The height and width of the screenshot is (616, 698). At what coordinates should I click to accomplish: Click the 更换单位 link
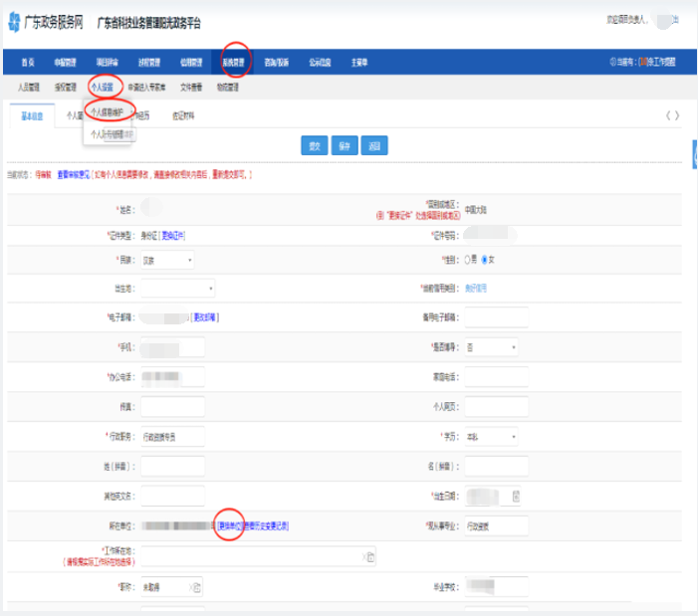228,524
